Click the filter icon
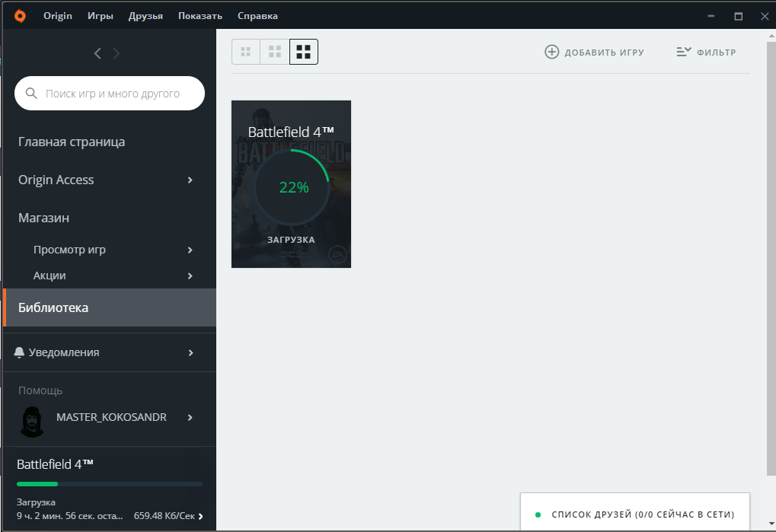Screen dimensions: 776x532 tap(683, 52)
